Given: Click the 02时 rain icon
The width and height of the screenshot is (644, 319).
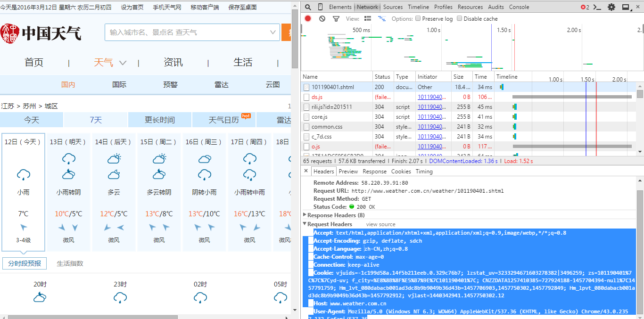Looking at the screenshot, I should pos(200,298).
